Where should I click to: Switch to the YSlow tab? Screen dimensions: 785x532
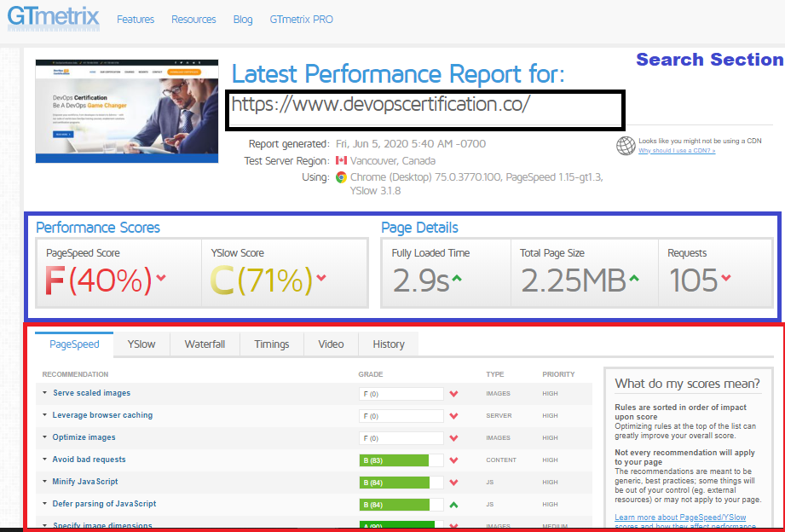(x=141, y=344)
